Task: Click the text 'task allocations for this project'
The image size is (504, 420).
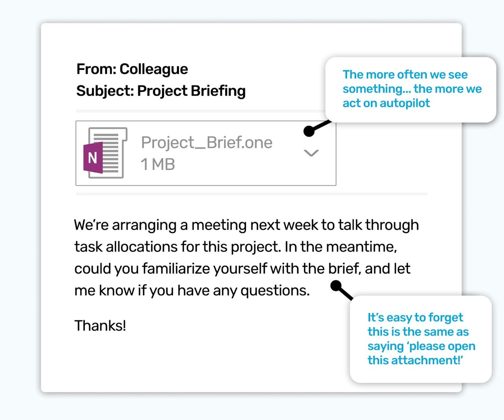Action: [x=177, y=247]
